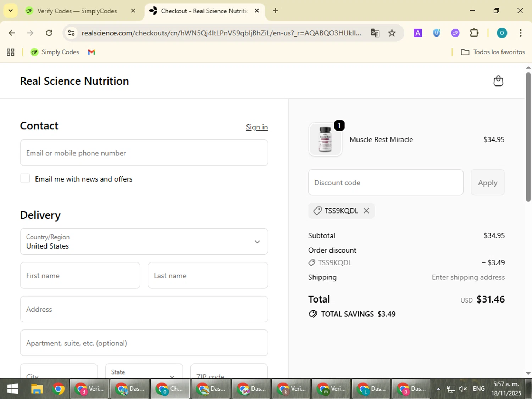532x399 pixels.
Task: Focus the ZIP code field
Action: pos(229,371)
